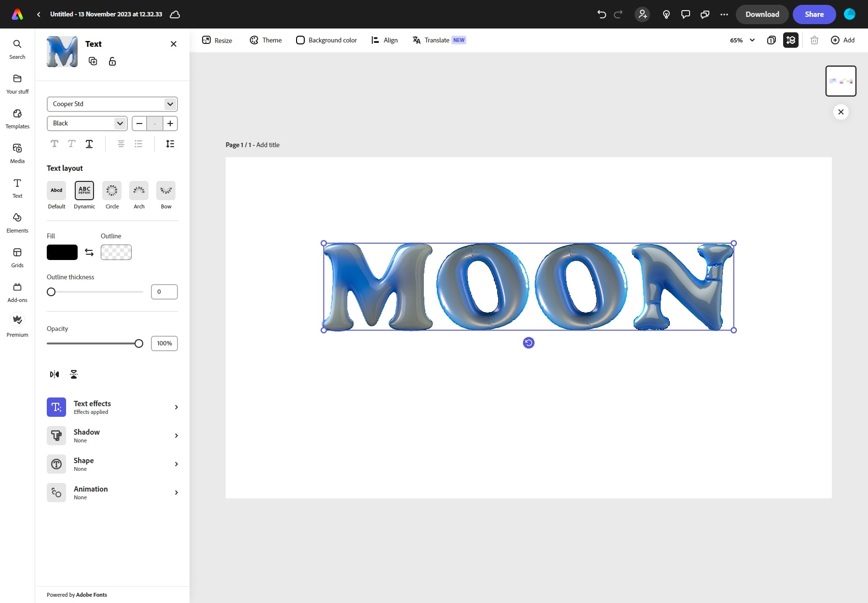Flip the text horizontally
This screenshot has width=868, height=603.
54,374
